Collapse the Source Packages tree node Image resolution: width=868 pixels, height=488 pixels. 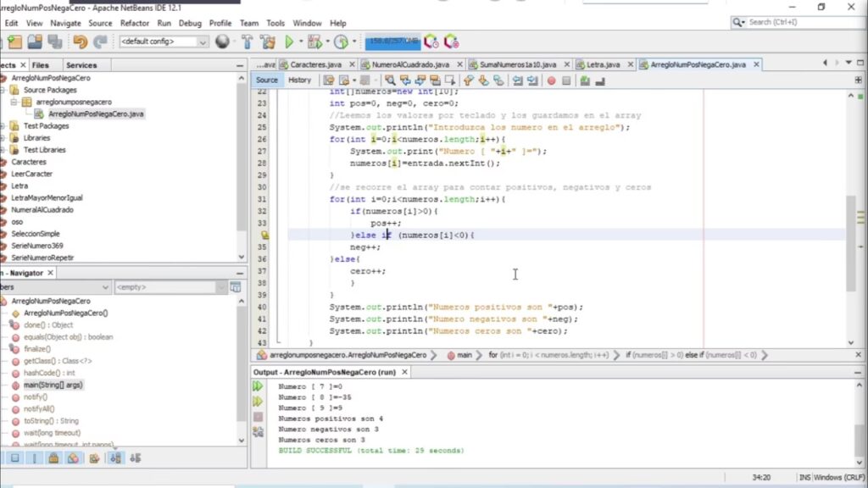pyautogui.click(x=4, y=90)
